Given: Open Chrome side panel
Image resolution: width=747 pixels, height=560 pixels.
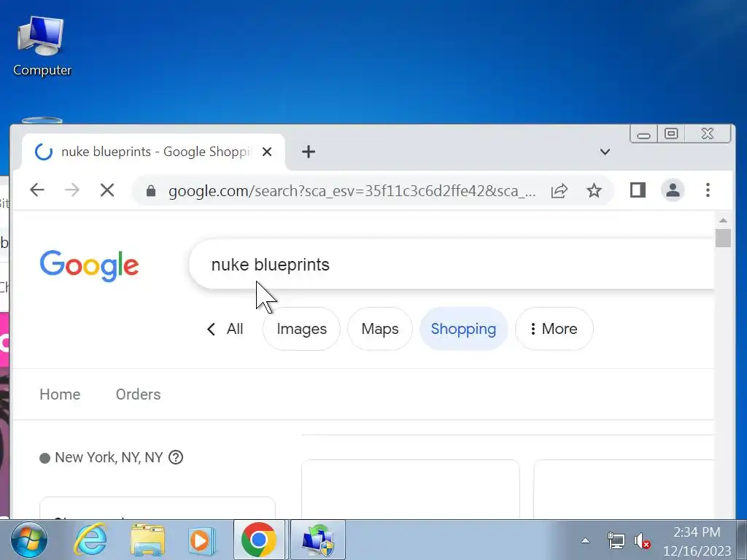Looking at the screenshot, I should point(638,190).
